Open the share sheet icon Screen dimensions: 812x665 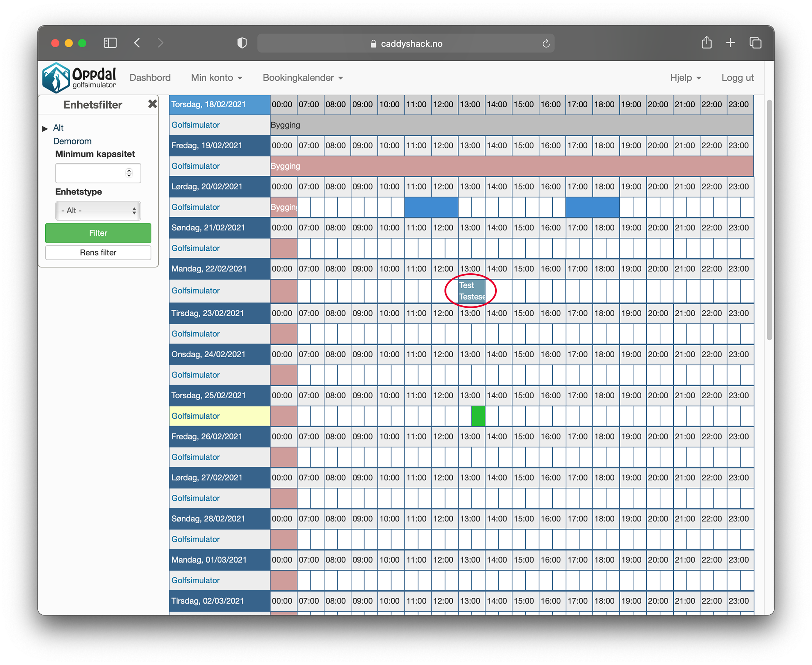click(706, 43)
